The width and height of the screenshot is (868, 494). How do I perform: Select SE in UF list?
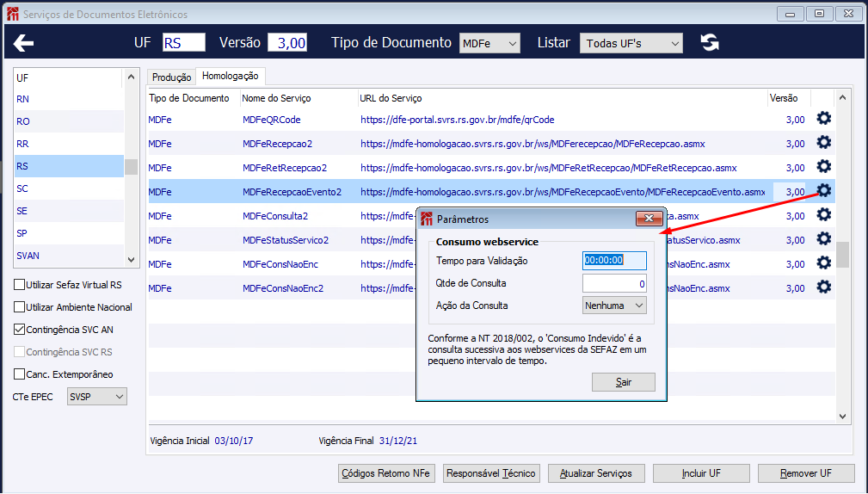pyautogui.click(x=69, y=211)
